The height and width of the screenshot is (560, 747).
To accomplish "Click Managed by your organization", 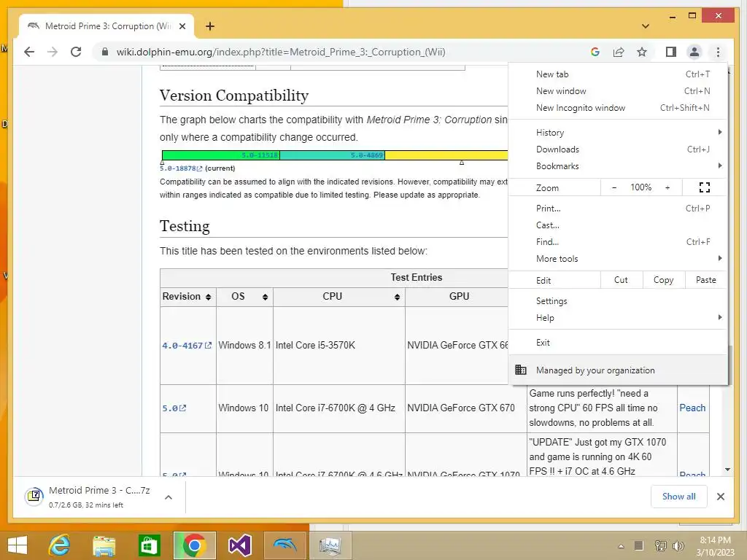I will [x=618, y=370].
